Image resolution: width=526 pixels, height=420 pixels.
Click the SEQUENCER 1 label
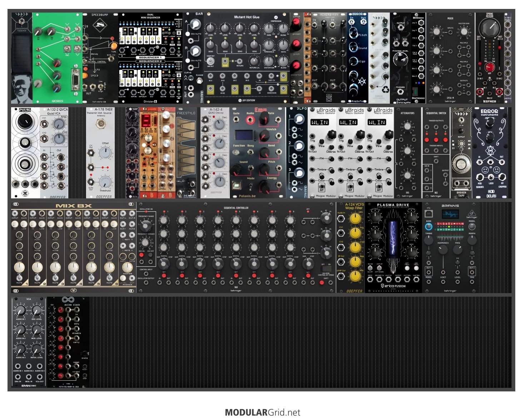tap(150, 57)
